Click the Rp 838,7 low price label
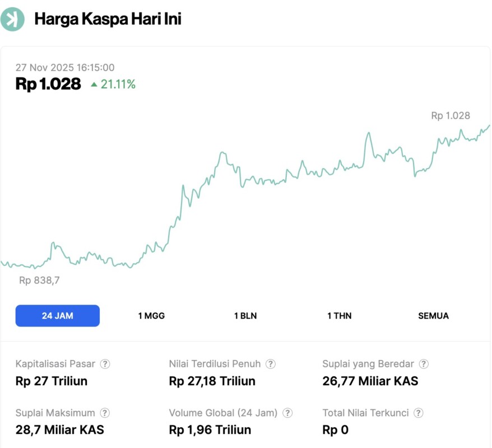492x448 pixels. [40, 280]
